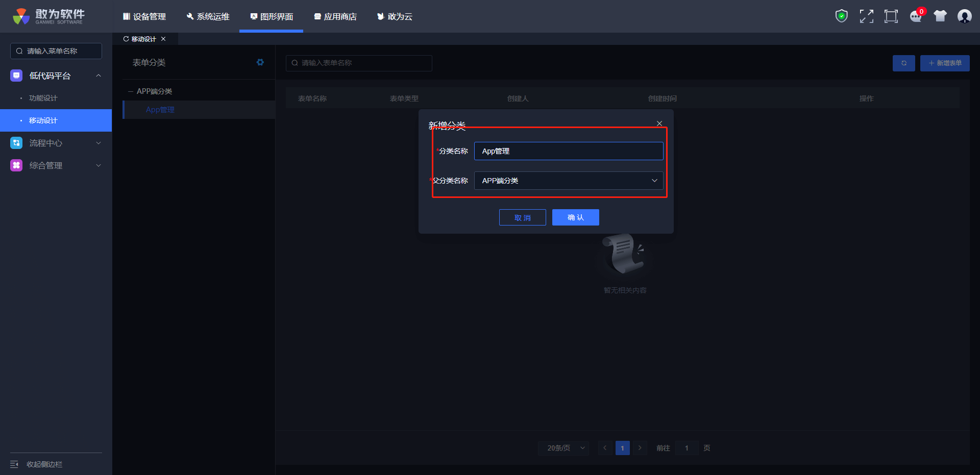Click the 低代码平台 purple sidebar icon

point(16,76)
